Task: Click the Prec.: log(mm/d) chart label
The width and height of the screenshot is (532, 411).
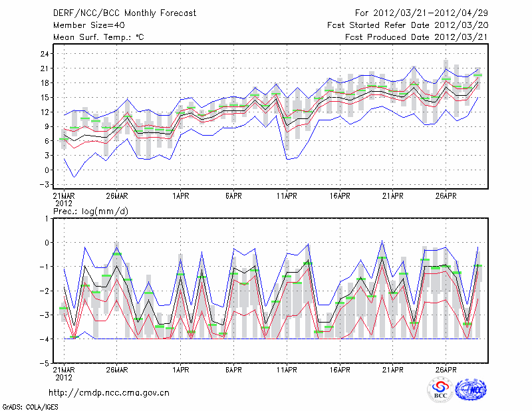Action: click(91, 211)
